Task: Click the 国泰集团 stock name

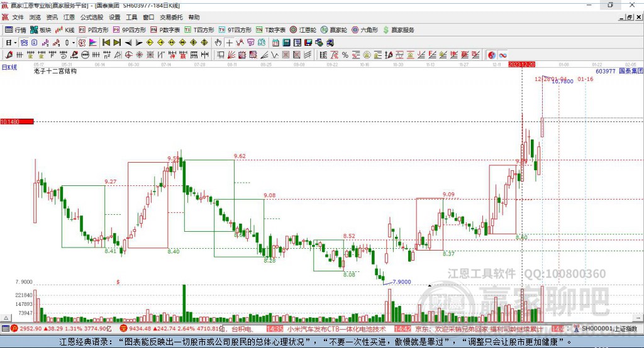Action: [x=631, y=71]
